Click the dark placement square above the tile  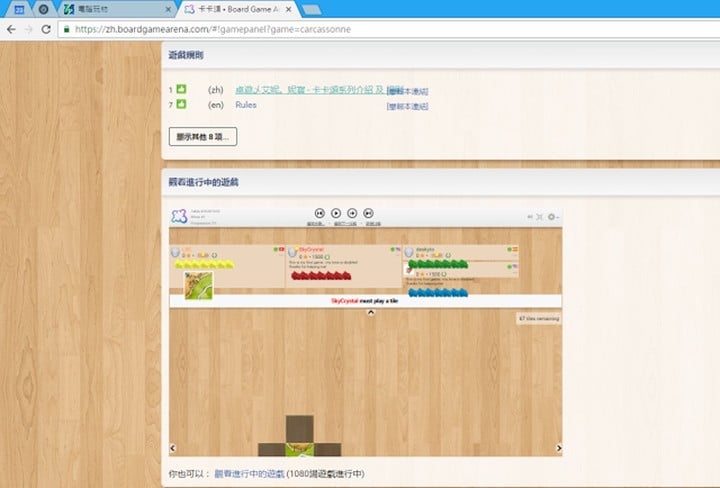pos(299,429)
